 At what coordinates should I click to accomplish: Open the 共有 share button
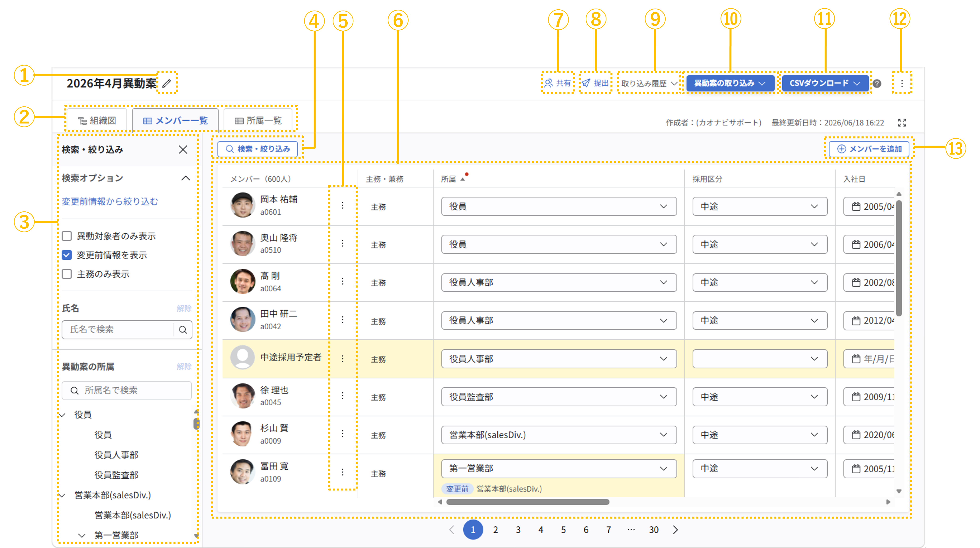click(557, 83)
